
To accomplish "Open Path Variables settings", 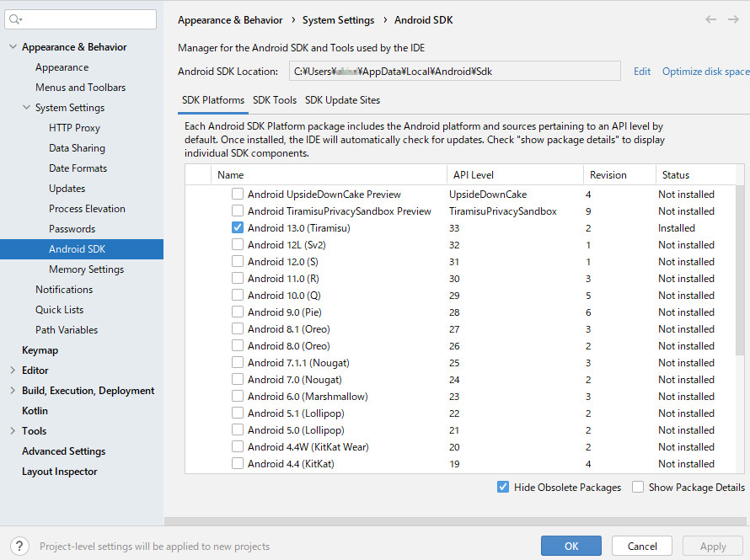I will click(66, 330).
